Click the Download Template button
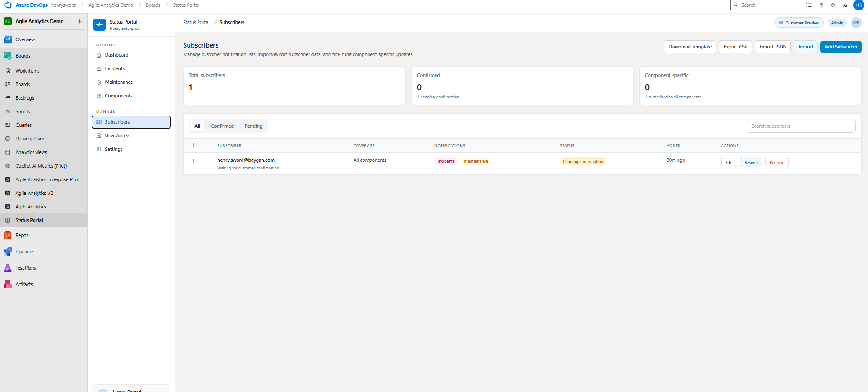 click(690, 47)
